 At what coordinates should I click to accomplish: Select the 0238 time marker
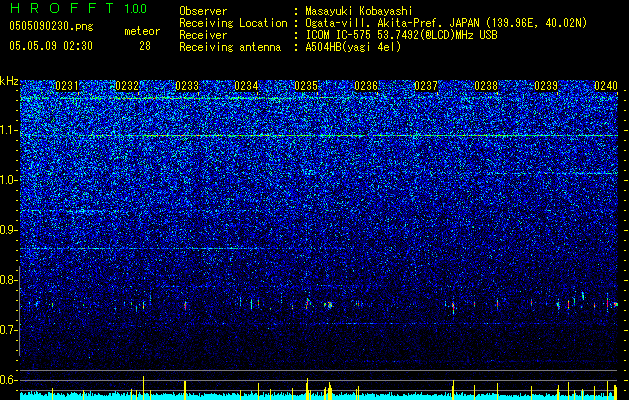[486, 86]
